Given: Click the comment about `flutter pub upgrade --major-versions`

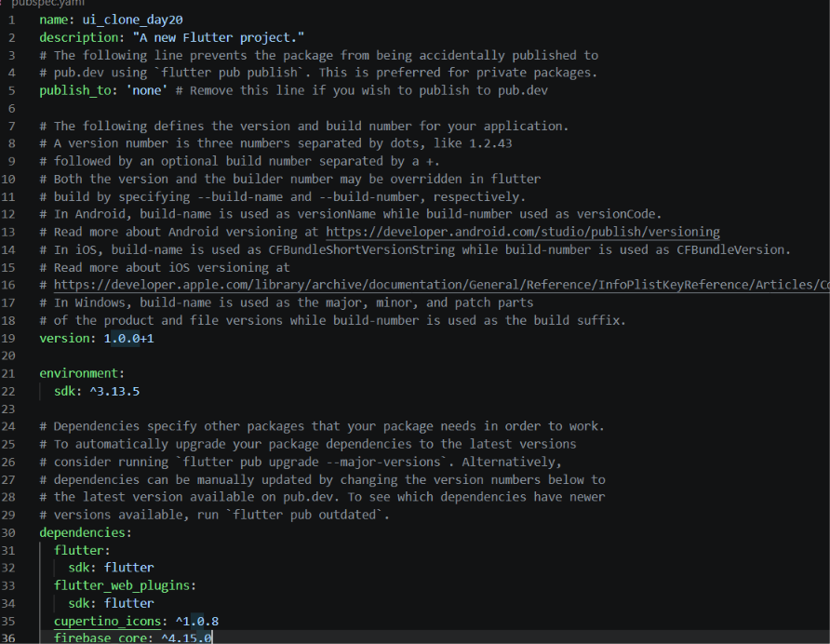Looking at the screenshot, I should pyautogui.click(x=301, y=462).
